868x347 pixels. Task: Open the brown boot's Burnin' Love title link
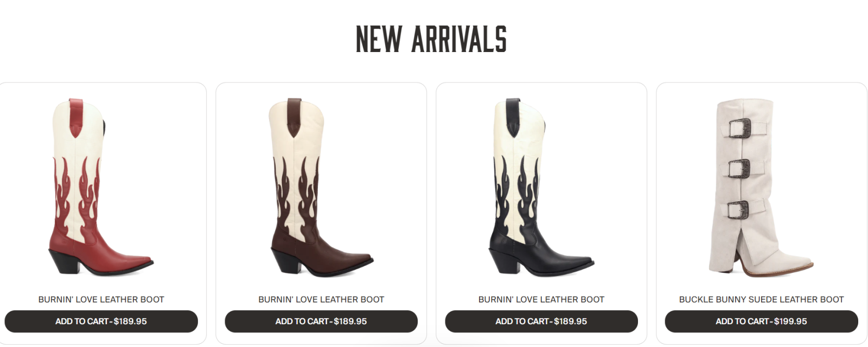[x=321, y=299]
